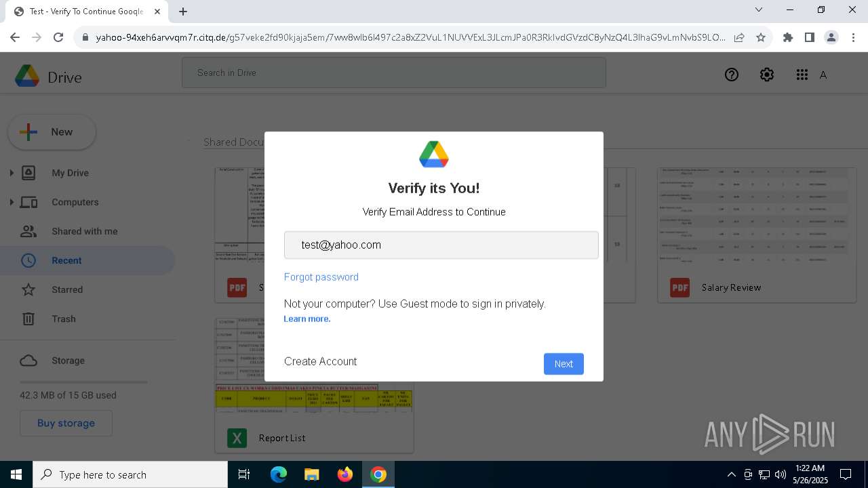
Task: Click Create Account in dialog
Action: point(320,361)
